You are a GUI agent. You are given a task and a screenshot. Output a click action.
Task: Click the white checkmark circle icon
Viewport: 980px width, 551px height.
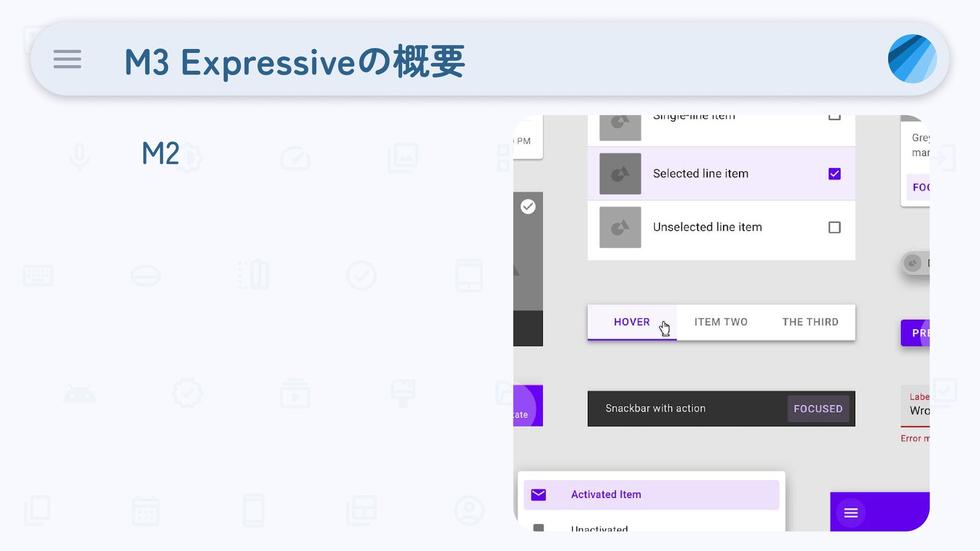[x=528, y=207]
